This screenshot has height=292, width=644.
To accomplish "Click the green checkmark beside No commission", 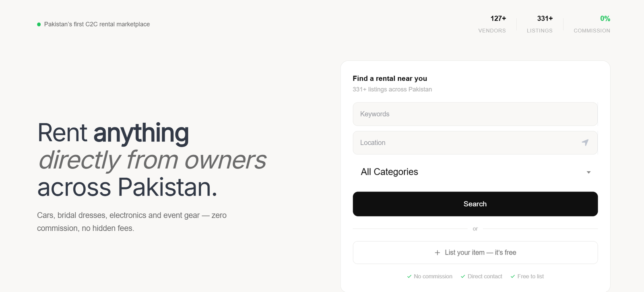I will pos(409,276).
